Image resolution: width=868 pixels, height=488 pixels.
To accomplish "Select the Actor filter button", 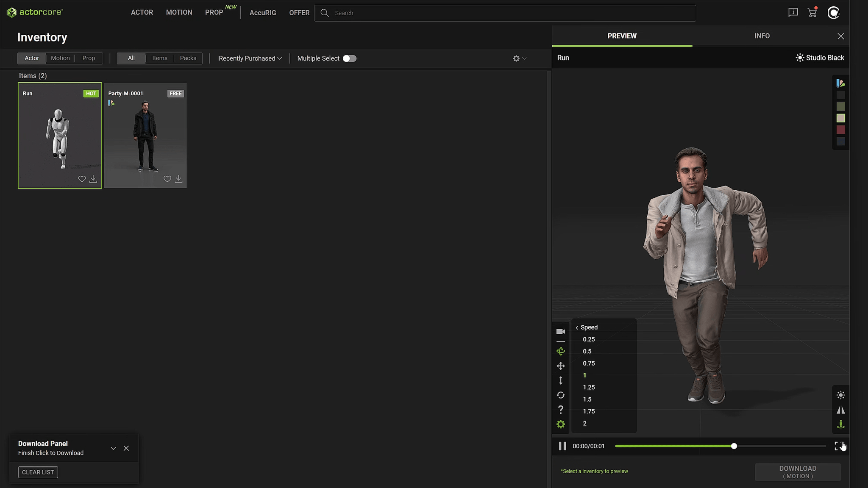I will point(32,58).
